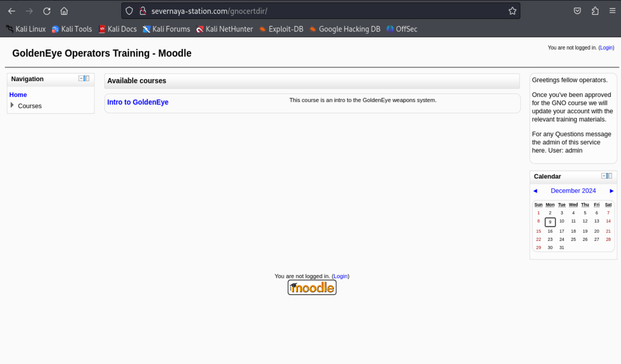Go to previous calendar month
Image resolution: width=621 pixels, height=364 pixels.
click(535, 191)
